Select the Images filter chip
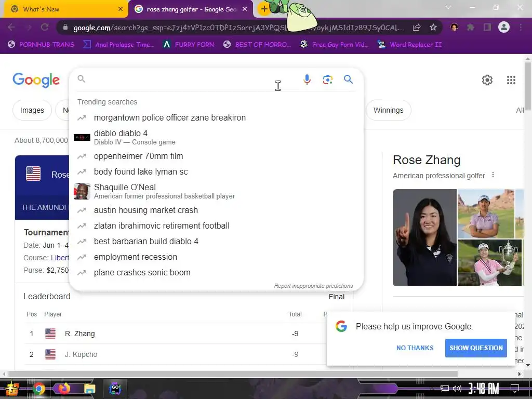This screenshot has height=399, width=532. coord(32,110)
